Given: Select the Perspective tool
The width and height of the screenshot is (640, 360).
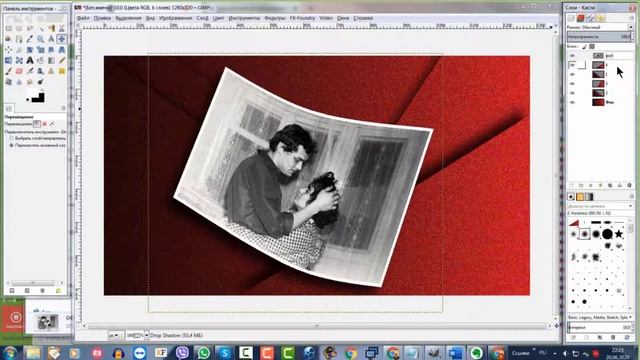Looking at the screenshot, I should pyautogui.click(x=62, y=50).
